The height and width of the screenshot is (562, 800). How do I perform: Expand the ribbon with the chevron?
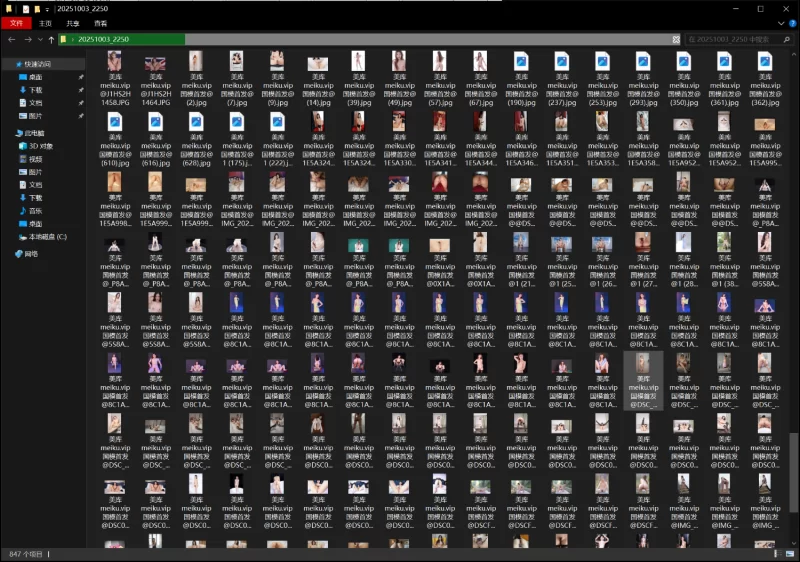[780, 22]
